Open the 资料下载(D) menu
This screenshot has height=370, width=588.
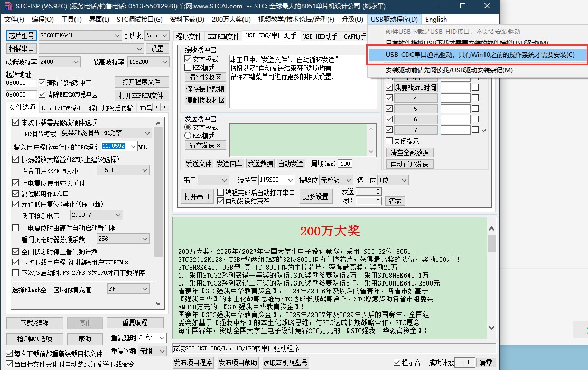(187, 20)
